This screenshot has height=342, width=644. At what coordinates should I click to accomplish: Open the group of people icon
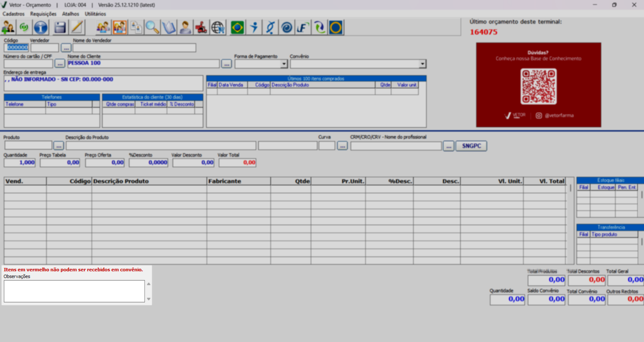(103, 27)
